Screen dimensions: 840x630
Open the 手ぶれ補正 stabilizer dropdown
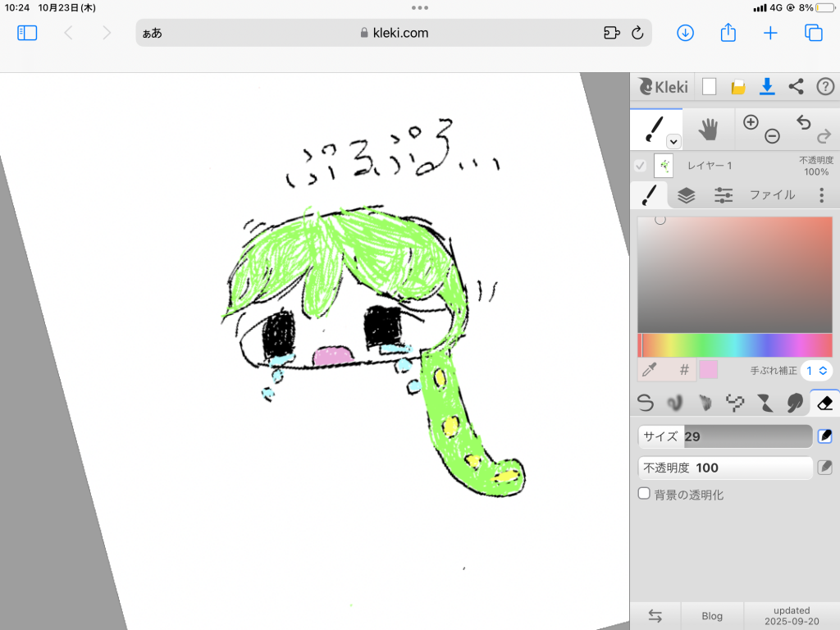point(816,370)
